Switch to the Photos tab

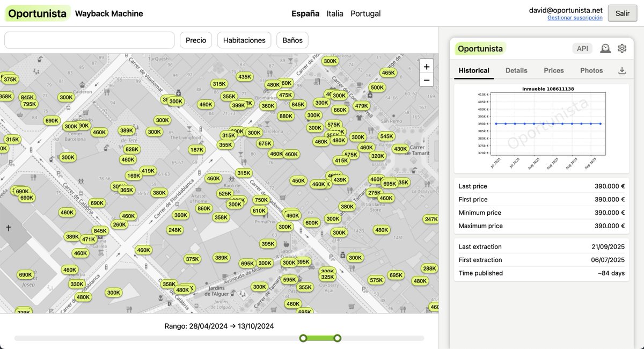click(x=591, y=70)
